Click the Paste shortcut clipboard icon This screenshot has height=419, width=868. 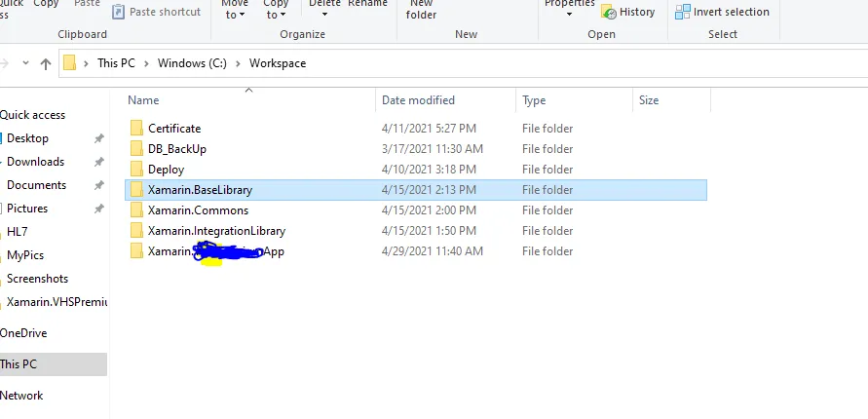[x=118, y=12]
